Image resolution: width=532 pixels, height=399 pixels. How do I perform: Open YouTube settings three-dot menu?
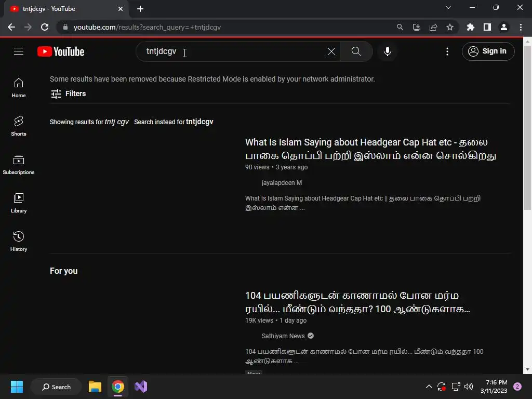point(447,51)
